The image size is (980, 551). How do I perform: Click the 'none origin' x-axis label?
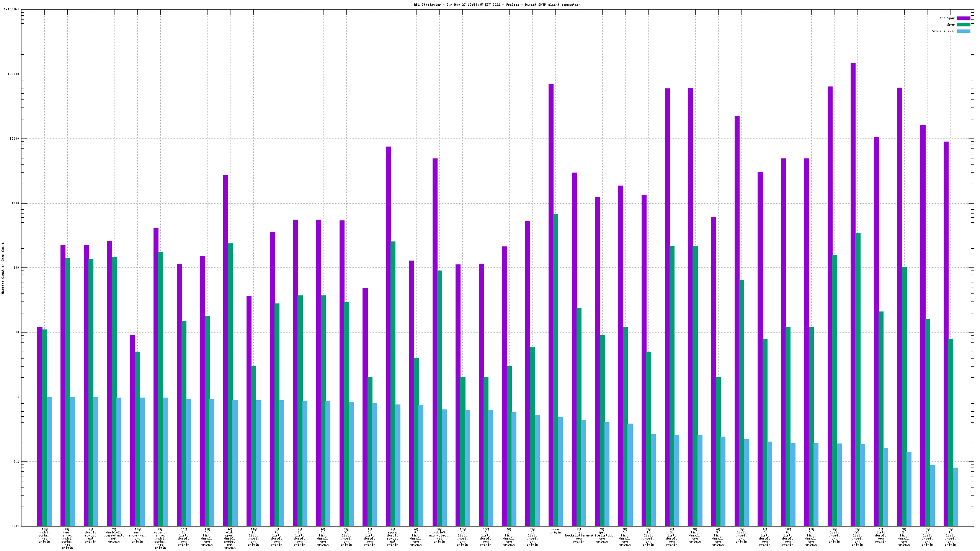tap(555, 531)
